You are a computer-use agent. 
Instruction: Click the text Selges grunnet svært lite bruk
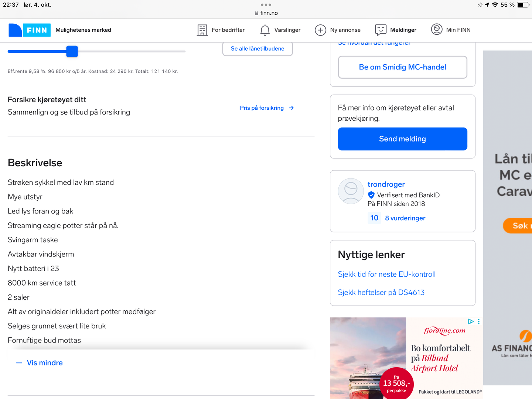(x=57, y=326)
